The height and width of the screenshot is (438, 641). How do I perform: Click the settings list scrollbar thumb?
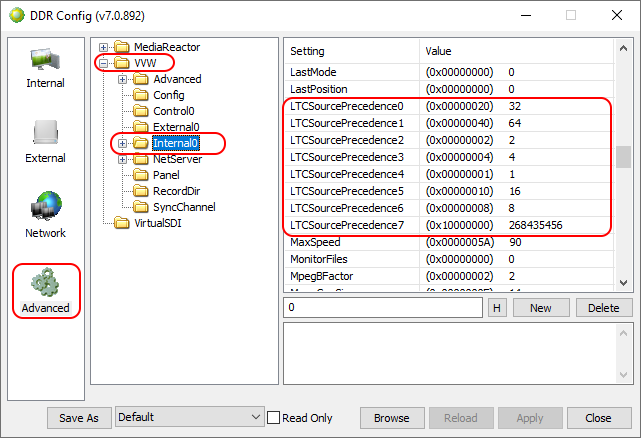tap(623, 157)
